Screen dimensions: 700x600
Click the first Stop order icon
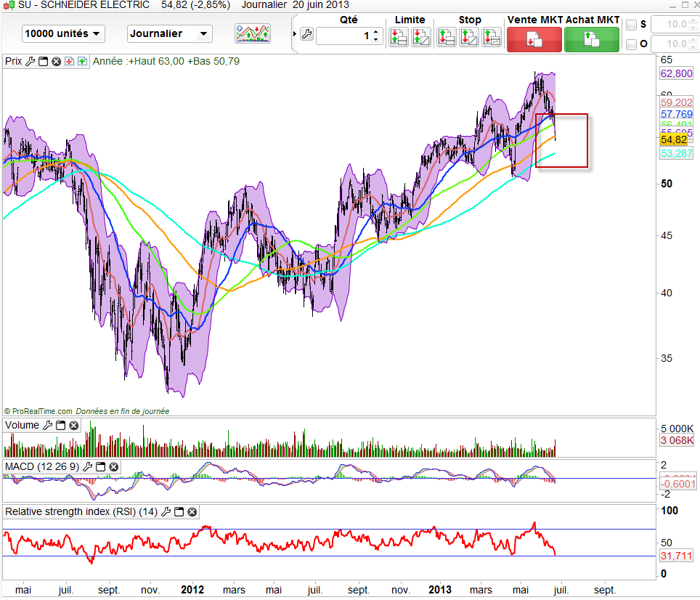446,36
